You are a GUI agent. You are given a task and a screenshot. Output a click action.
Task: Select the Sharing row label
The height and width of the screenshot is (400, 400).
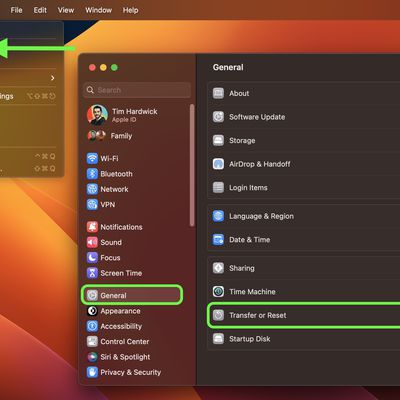242,268
